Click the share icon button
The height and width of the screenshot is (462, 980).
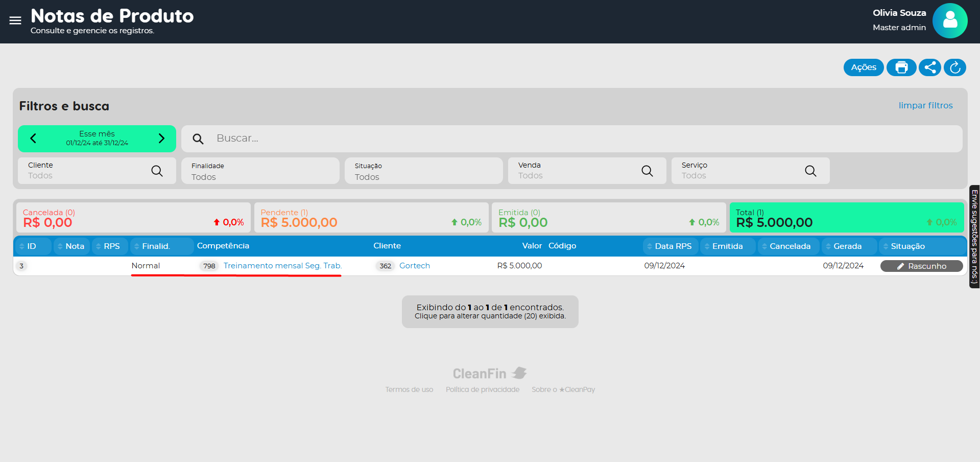click(929, 67)
